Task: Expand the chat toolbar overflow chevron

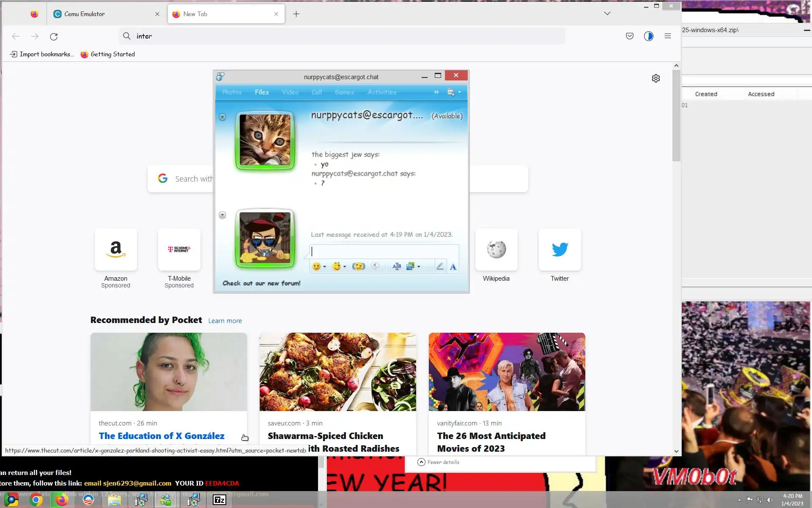Action: point(436,92)
